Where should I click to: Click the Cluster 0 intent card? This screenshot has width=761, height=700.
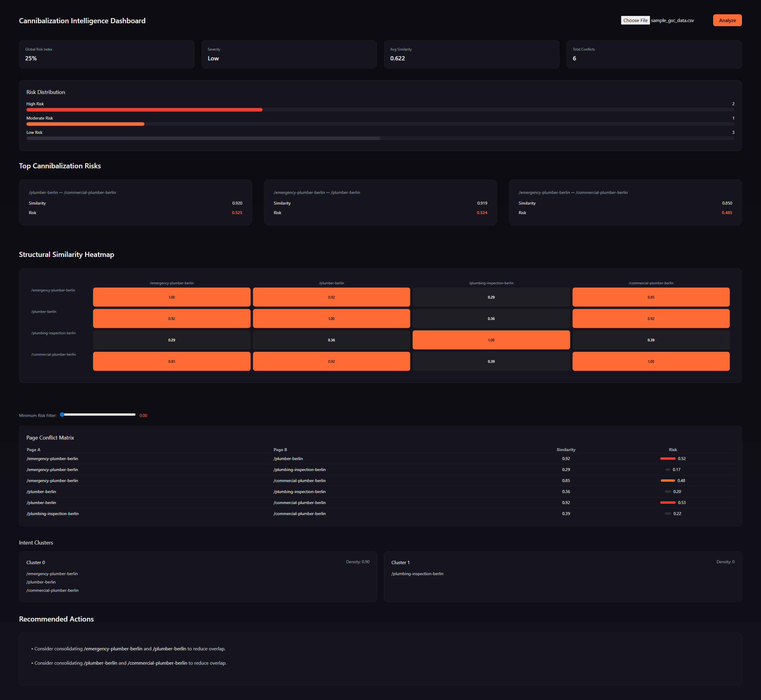tap(198, 577)
